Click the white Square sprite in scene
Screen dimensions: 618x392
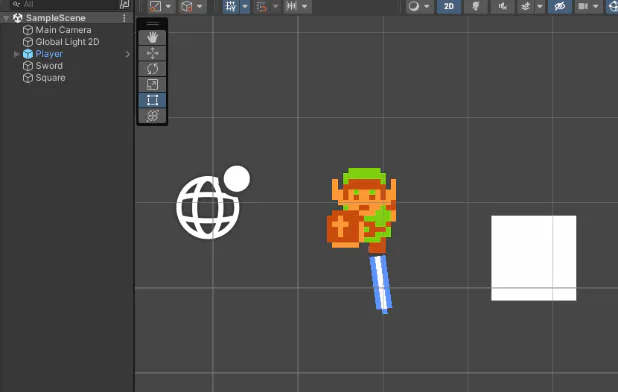[533, 258]
